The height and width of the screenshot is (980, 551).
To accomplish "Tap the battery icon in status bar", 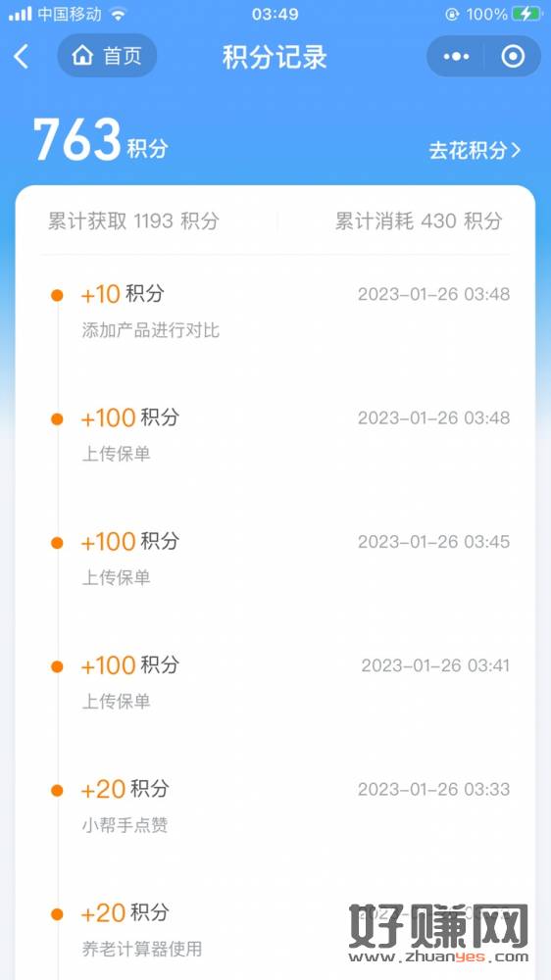I will 527,14.
